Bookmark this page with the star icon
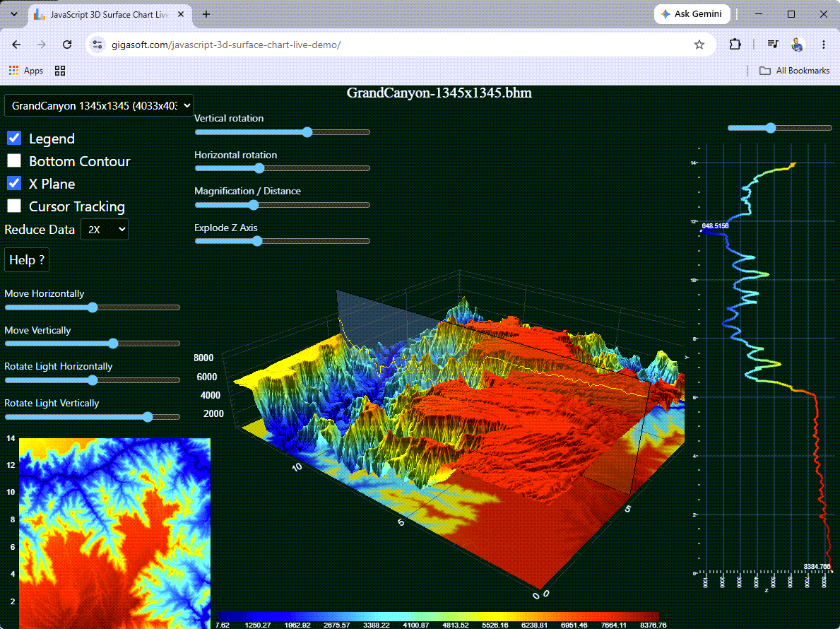Image resolution: width=840 pixels, height=629 pixels. click(699, 45)
